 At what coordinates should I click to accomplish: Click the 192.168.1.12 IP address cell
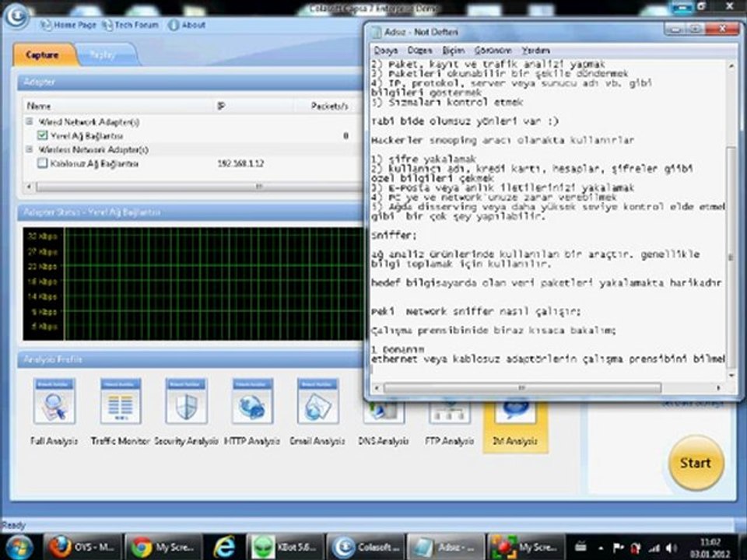tap(240, 163)
